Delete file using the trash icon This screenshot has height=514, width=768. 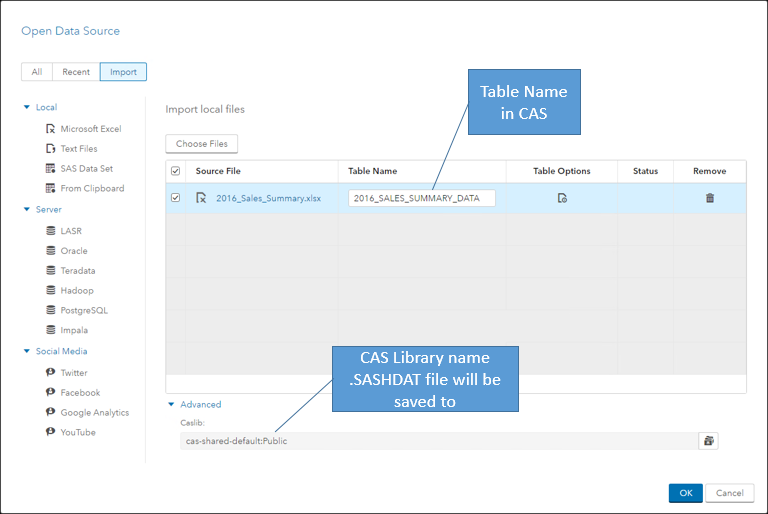coord(710,198)
